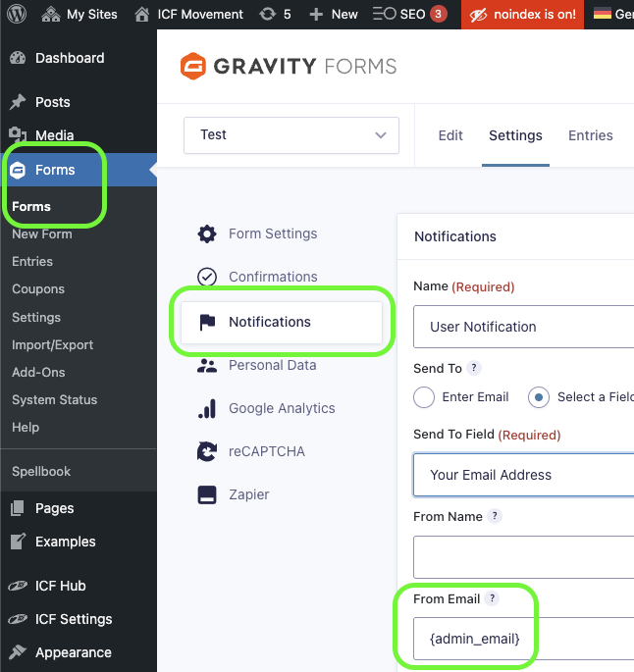Viewport: 634px width, 672px height.
Task: Go to Add-Ons submenu item
Action: 38,372
